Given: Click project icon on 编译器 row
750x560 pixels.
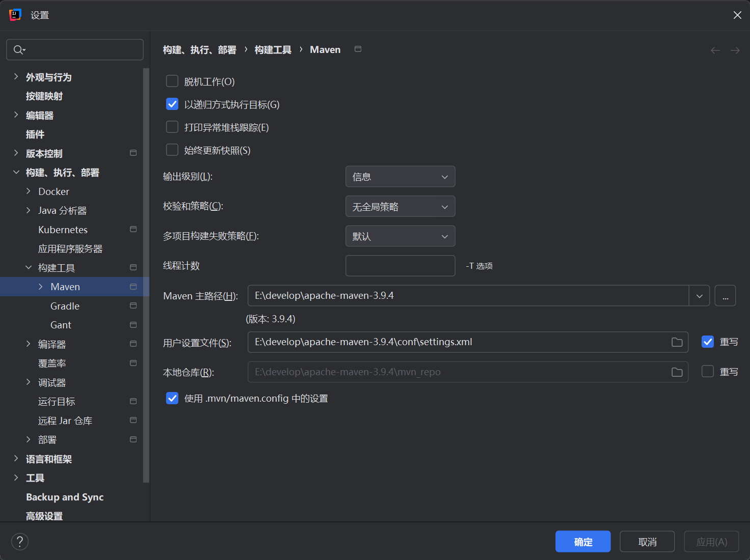Looking at the screenshot, I should pos(133,344).
